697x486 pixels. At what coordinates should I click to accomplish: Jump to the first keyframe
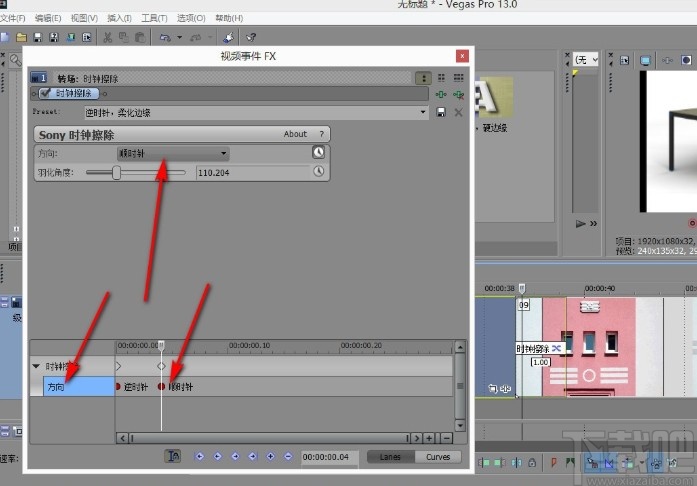coord(200,456)
